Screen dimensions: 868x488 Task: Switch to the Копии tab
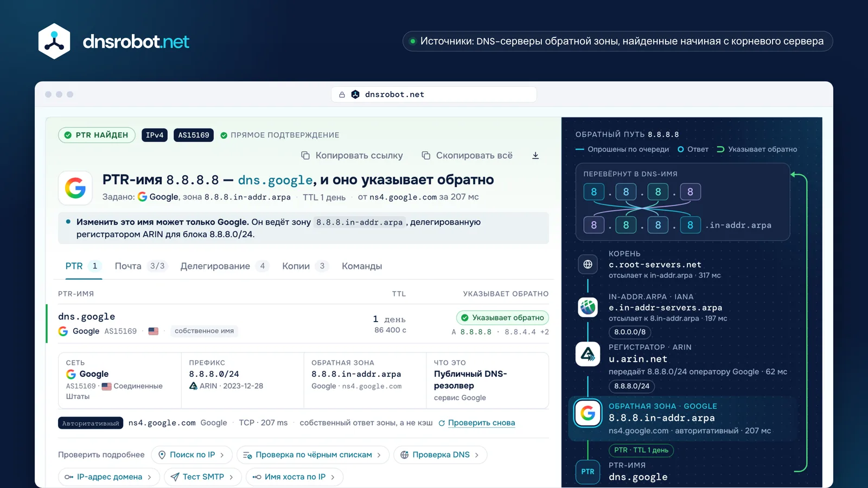305,266
